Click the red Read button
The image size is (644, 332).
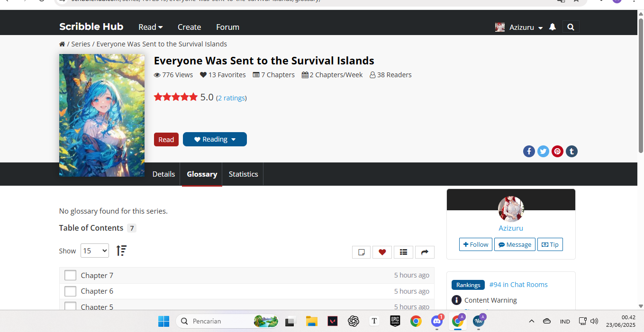[166, 140]
